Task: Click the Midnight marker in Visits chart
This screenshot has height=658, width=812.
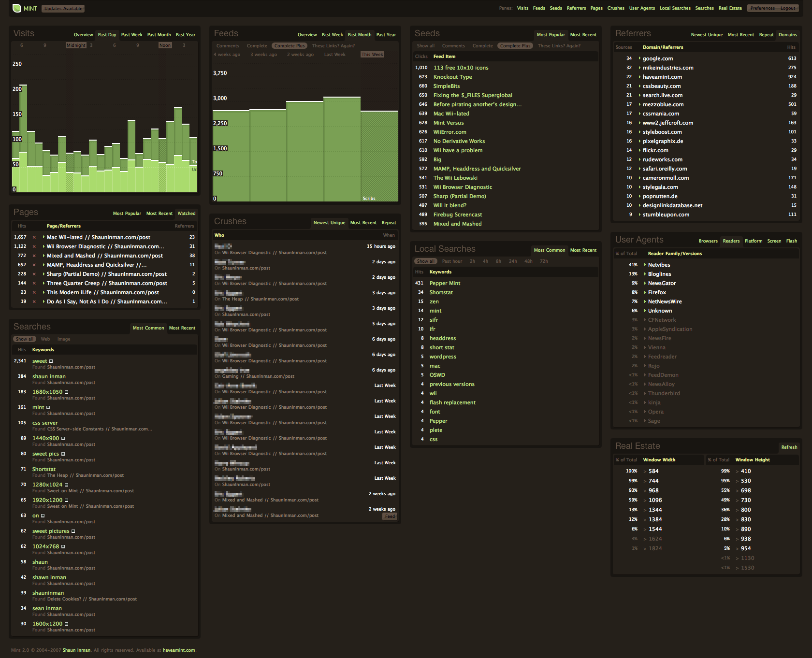Action: tap(76, 45)
